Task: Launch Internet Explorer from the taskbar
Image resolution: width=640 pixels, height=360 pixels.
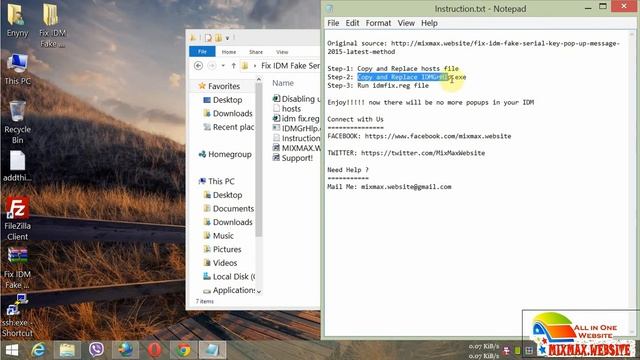Action: (38, 350)
